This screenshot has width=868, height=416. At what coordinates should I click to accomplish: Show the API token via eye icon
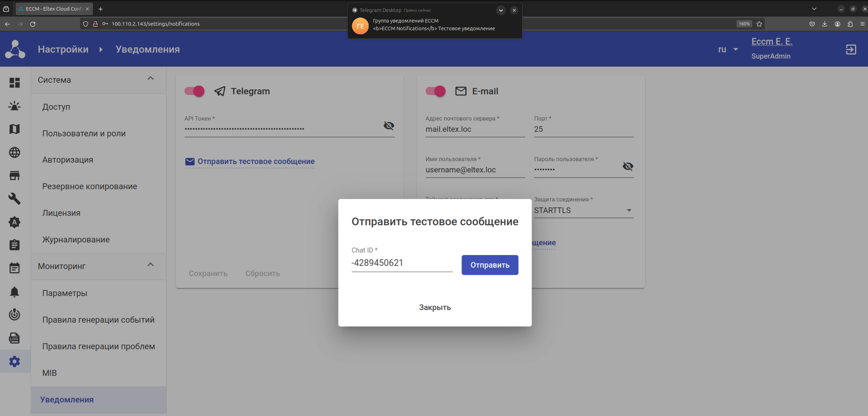pyautogui.click(x=389, y=126)
